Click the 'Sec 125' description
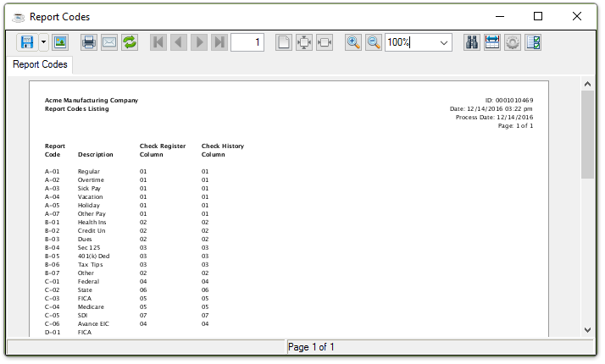The width and height of the screenshot is (605, 364). pyautogui.click(x=89, y=248)
